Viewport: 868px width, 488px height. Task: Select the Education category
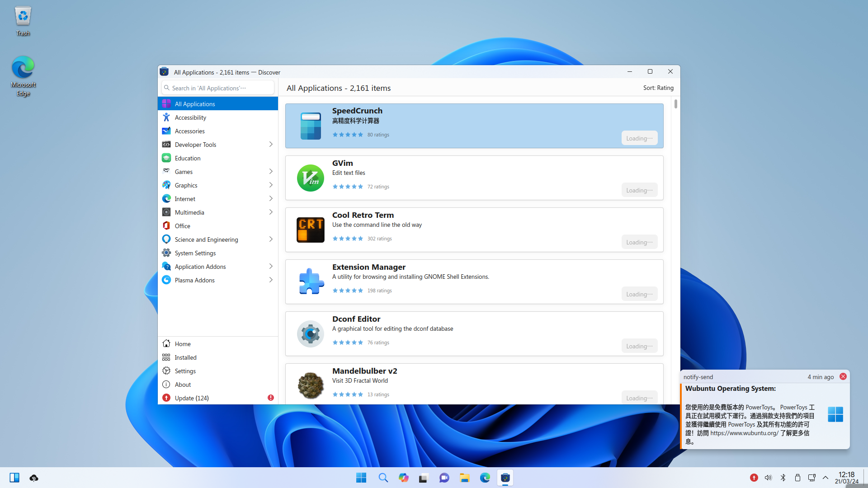point(188,158)
